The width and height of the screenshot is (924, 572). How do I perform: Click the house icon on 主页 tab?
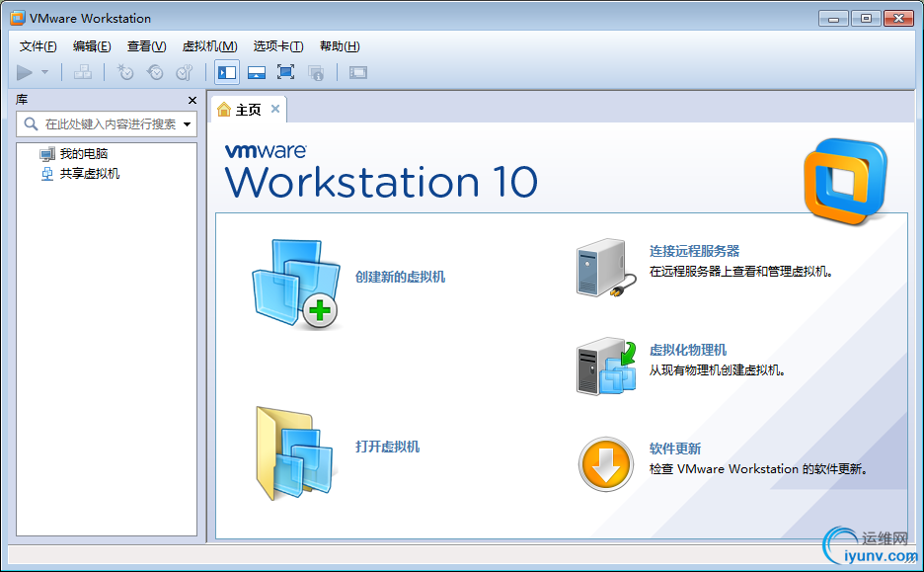pos(224,110)
